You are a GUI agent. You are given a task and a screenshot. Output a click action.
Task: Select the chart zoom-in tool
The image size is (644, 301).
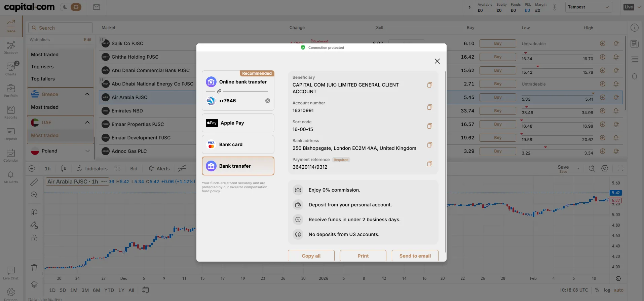pos(34,195)
